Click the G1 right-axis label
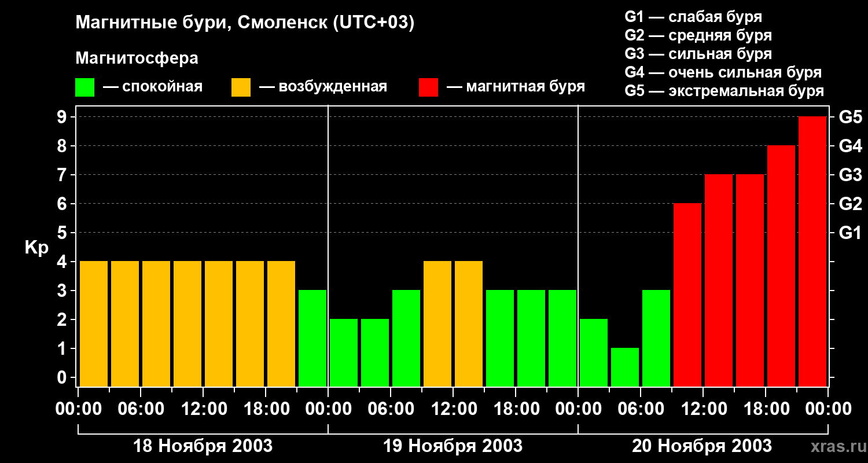Viewport: 868px width, 463px height. click(851, 233)
